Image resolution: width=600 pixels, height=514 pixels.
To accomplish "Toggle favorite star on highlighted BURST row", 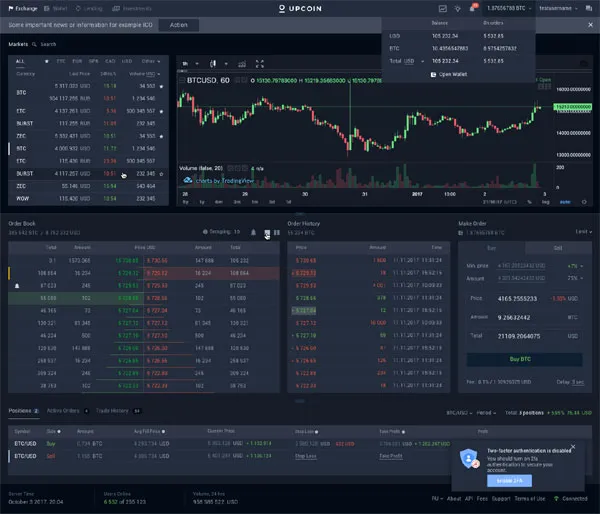I will (x=161, y=174).
